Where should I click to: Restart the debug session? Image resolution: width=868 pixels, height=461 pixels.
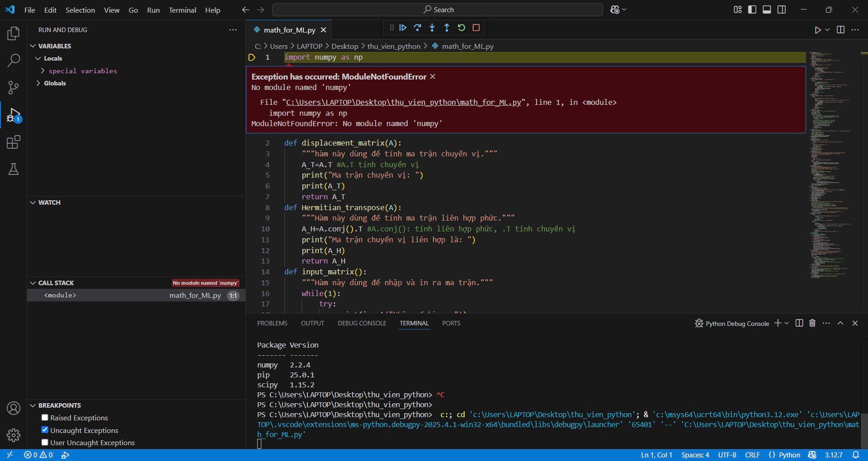click(x=461, y=28)
